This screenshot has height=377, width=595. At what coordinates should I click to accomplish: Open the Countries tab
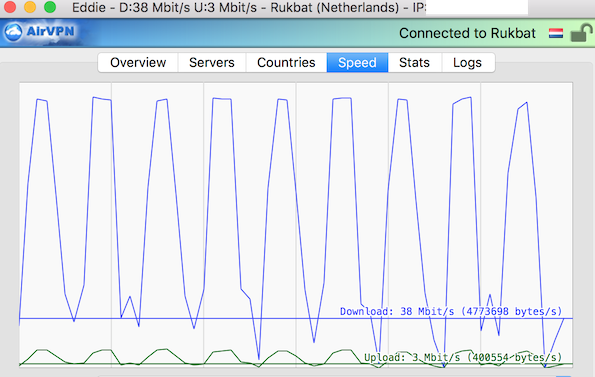[x=286, y=63]
